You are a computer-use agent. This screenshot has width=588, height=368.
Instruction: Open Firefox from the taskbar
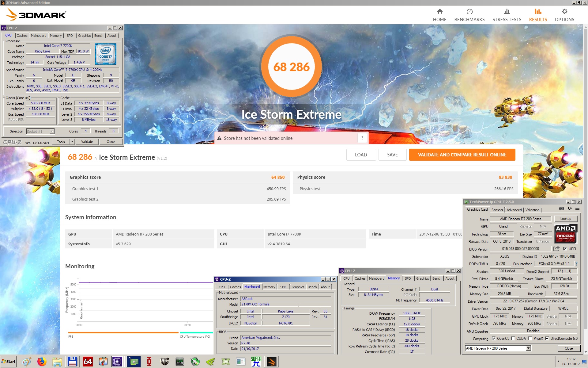click(x=42, y=362)
